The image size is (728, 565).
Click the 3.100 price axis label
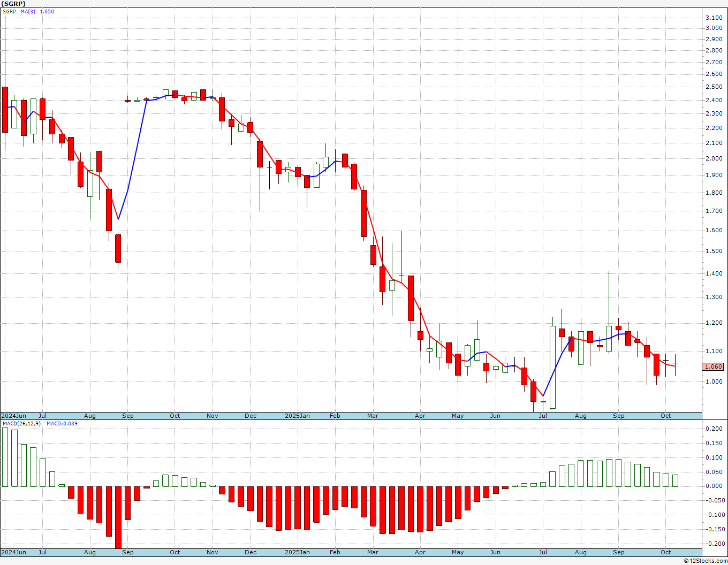[714, 18]
